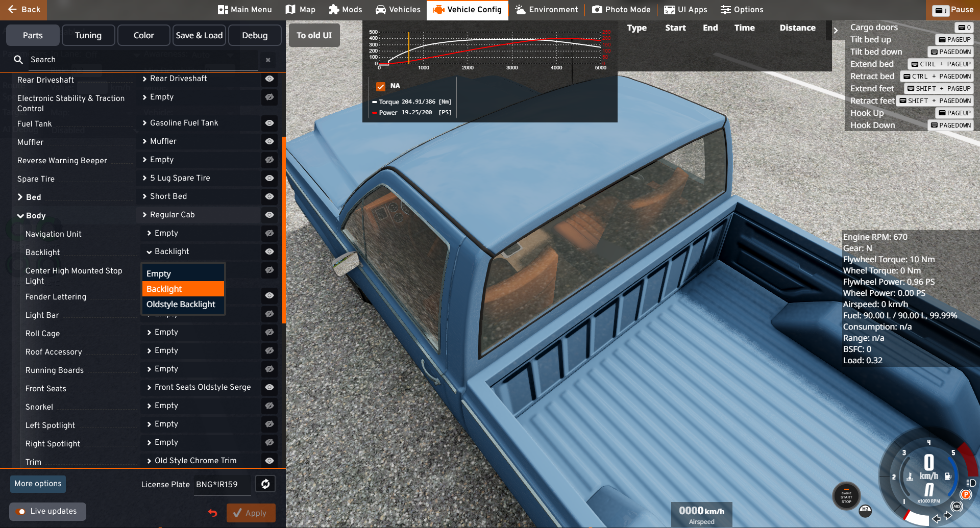980x528 pixels.
Task: Click the parts Search input field
Action: [x=143, y=60]
